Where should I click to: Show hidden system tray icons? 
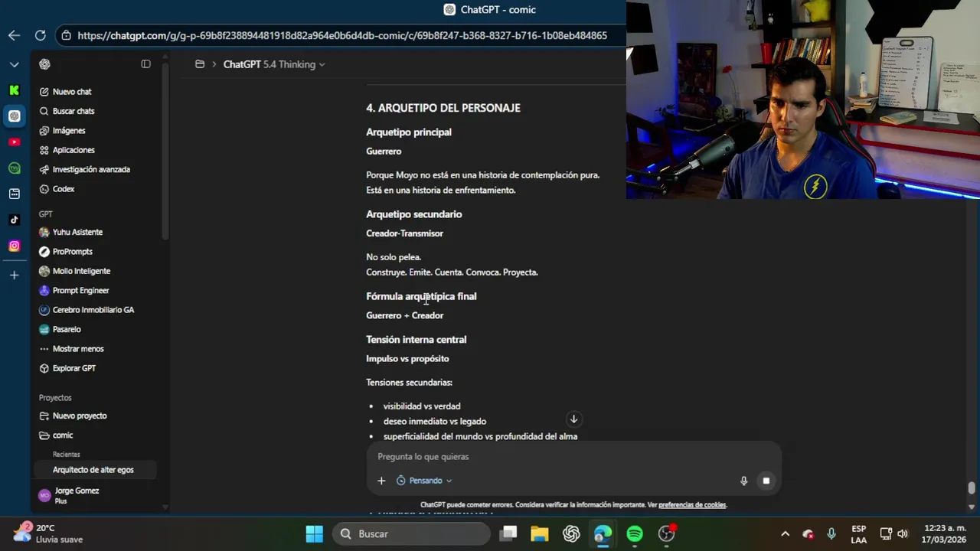tap(785, 533)
